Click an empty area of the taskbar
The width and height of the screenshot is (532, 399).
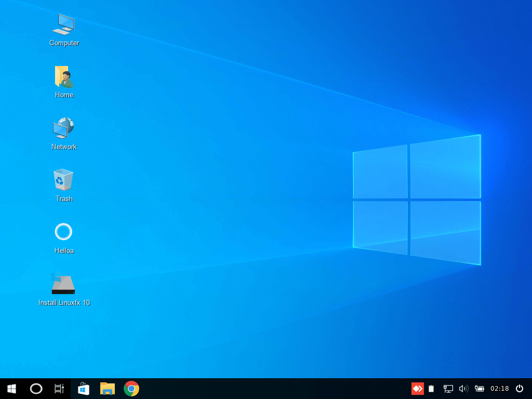[x=260, y=388]
